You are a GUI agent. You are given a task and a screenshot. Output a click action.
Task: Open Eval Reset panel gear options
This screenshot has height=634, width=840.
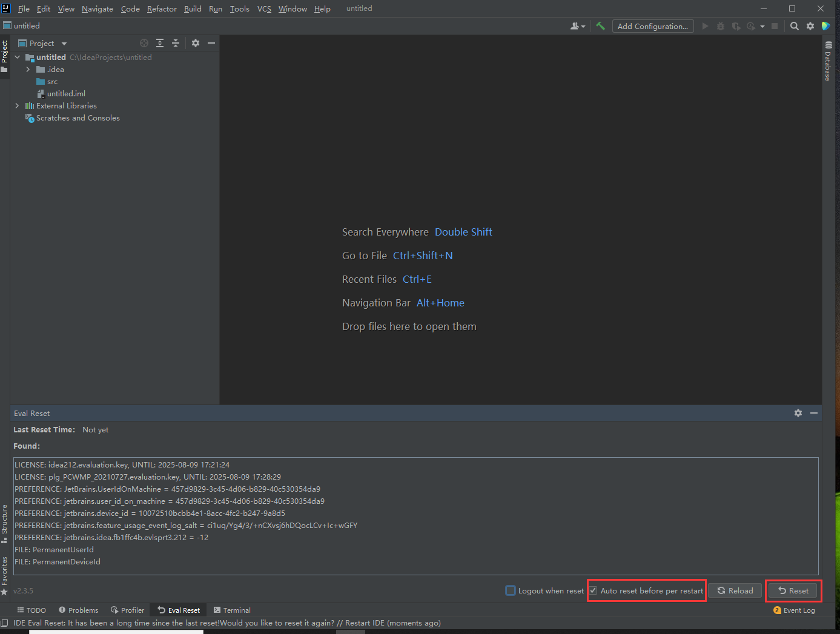click(798, 413)
